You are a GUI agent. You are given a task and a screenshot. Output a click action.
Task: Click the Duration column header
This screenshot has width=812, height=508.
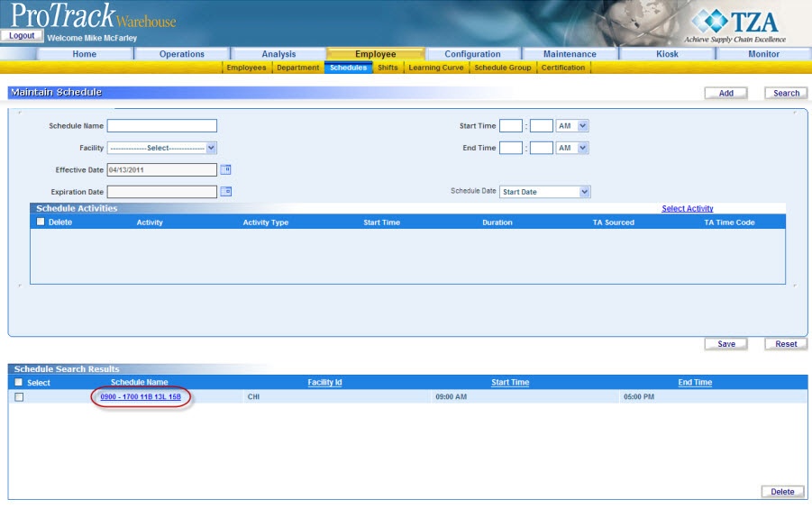(x=497, y=222)
